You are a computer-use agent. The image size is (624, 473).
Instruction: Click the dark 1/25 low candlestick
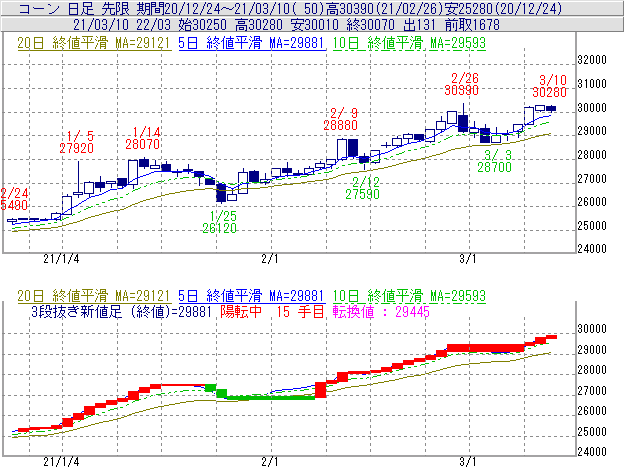pos(221,193)
